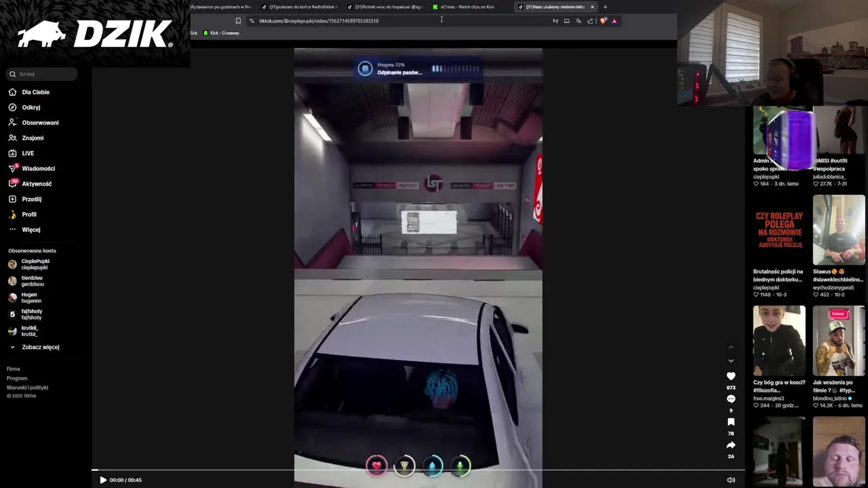Click the Brave rewards triangle icon
The image size is (868, 488).
pos(614,21)
